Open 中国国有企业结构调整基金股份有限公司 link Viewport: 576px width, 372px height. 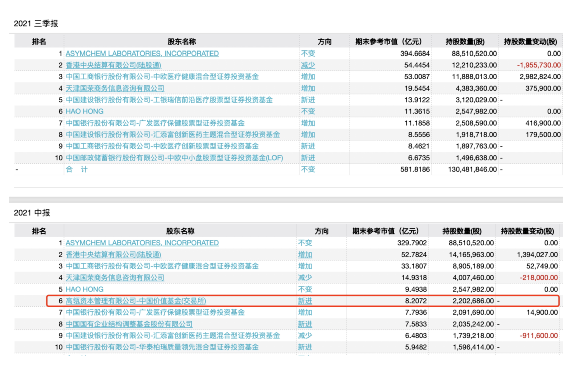tap(129, 324)
